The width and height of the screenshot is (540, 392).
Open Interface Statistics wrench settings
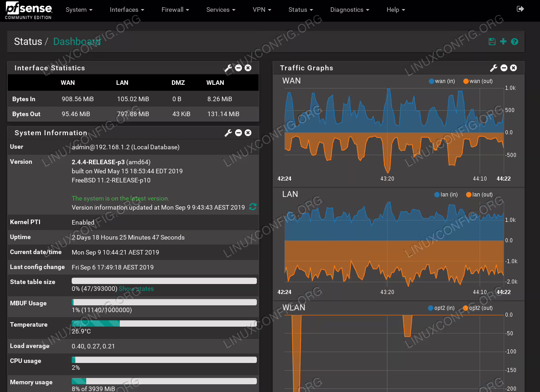pos(228,68)
